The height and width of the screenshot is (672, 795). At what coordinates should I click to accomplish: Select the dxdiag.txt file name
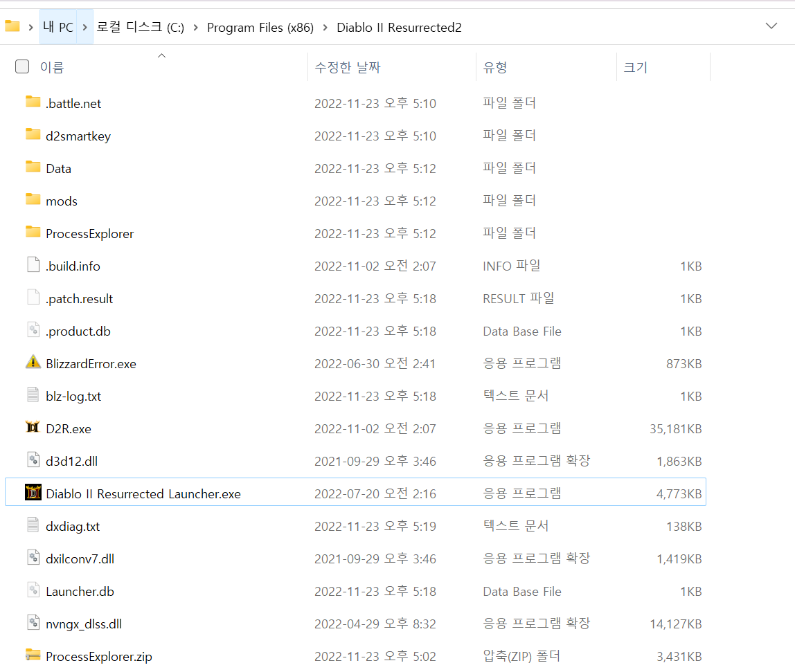73,526
